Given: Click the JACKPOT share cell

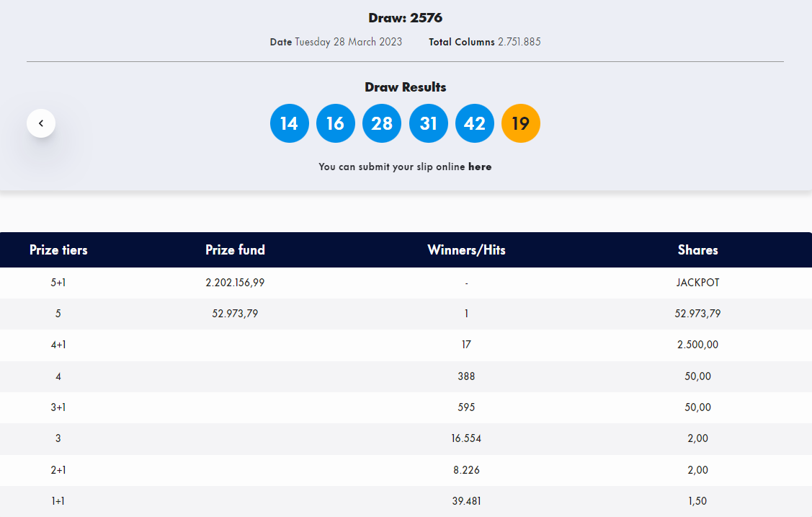Looking at the screenshot, I should [697, 283].
